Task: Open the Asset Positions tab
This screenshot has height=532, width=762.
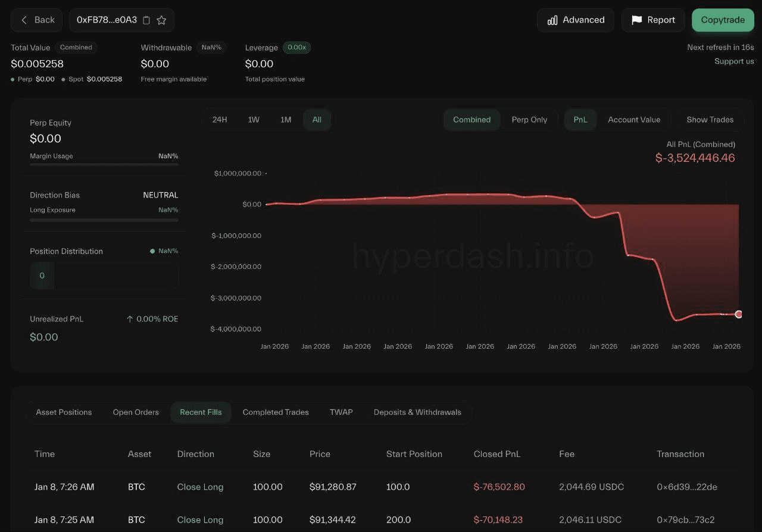Action: (64, 412)
